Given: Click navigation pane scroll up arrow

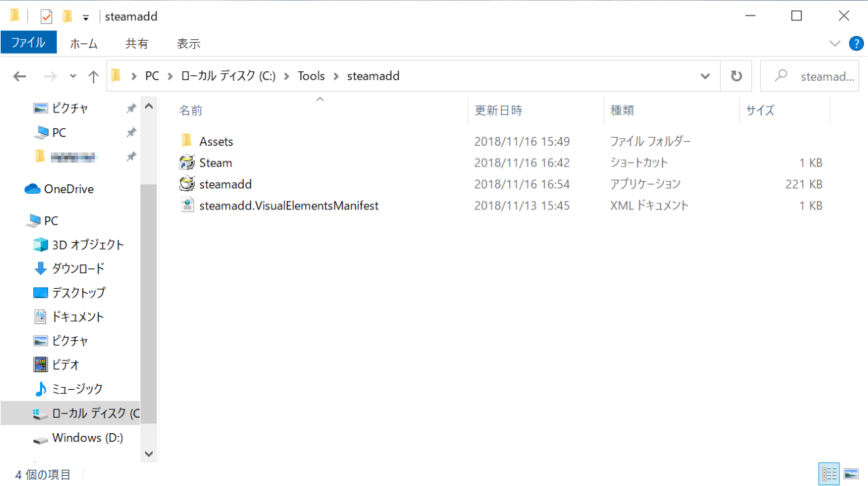Looking at the screenshot, I should [x=149, y=106].
